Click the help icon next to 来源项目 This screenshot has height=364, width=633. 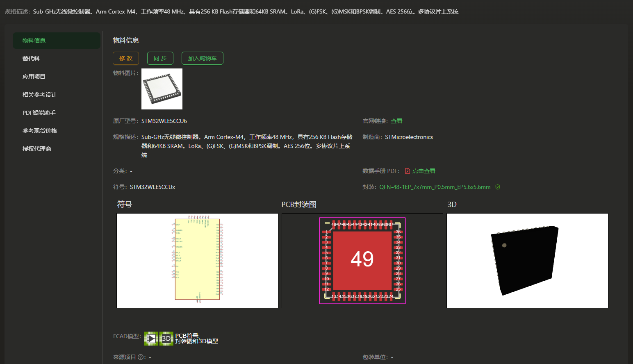141,357
